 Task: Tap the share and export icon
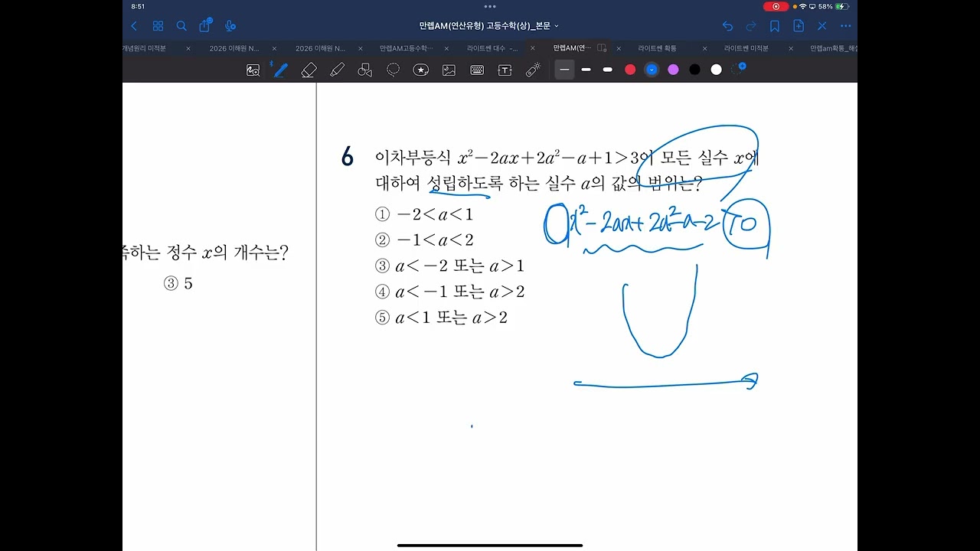click(x=205, y=25)
